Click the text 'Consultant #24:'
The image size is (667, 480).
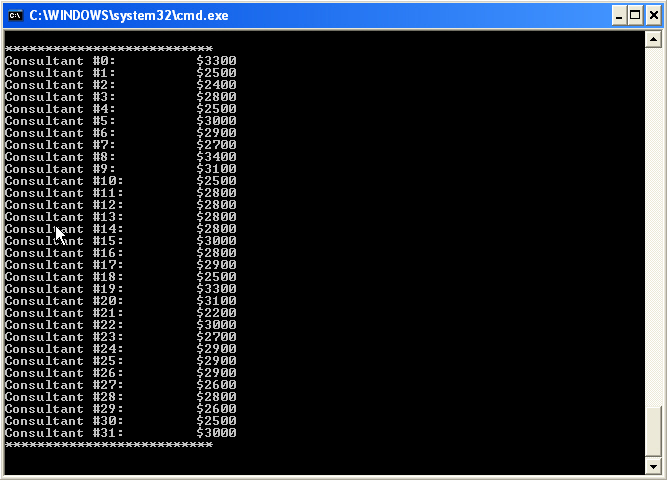tap(64, 349)
